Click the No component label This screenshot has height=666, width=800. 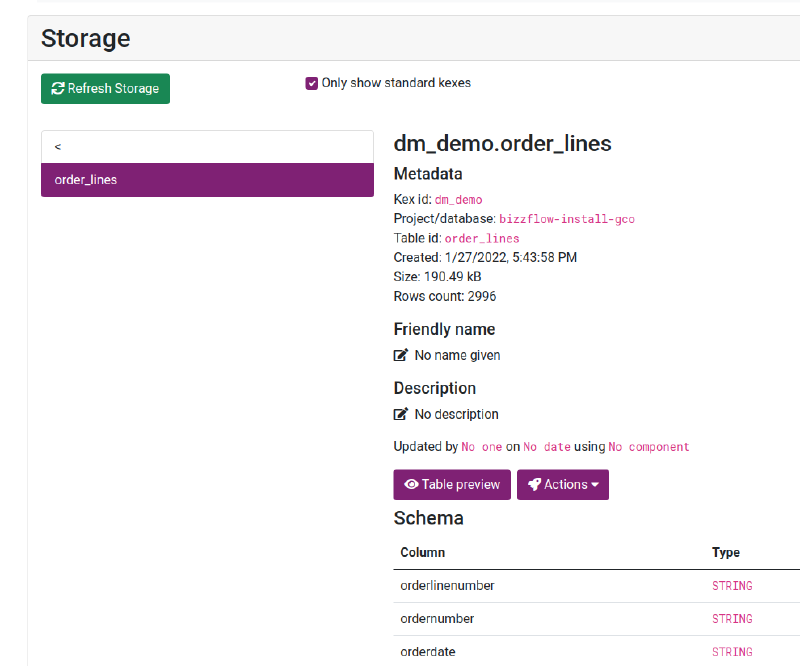(x=649, y=447)
